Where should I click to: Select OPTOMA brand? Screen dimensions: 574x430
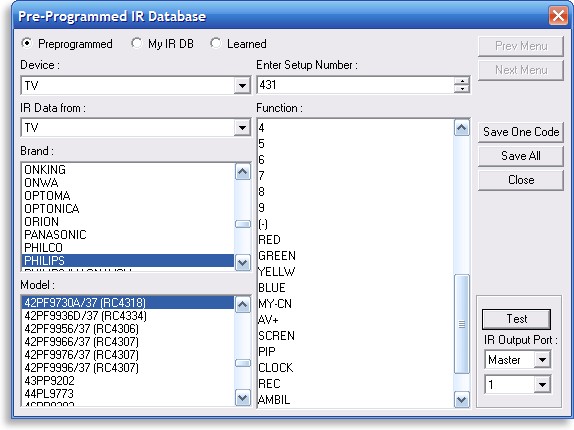[x=128, y=196]
